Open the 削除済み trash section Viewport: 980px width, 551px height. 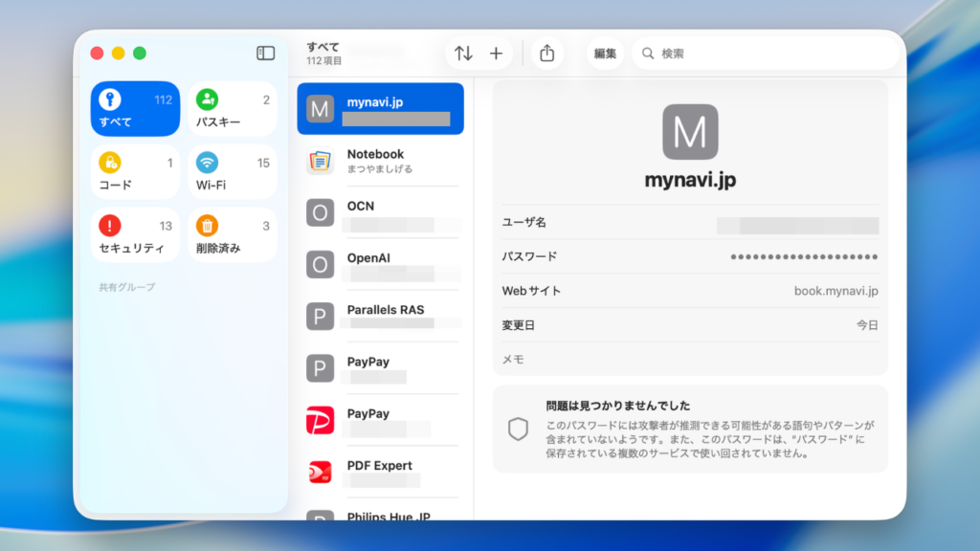233,234
